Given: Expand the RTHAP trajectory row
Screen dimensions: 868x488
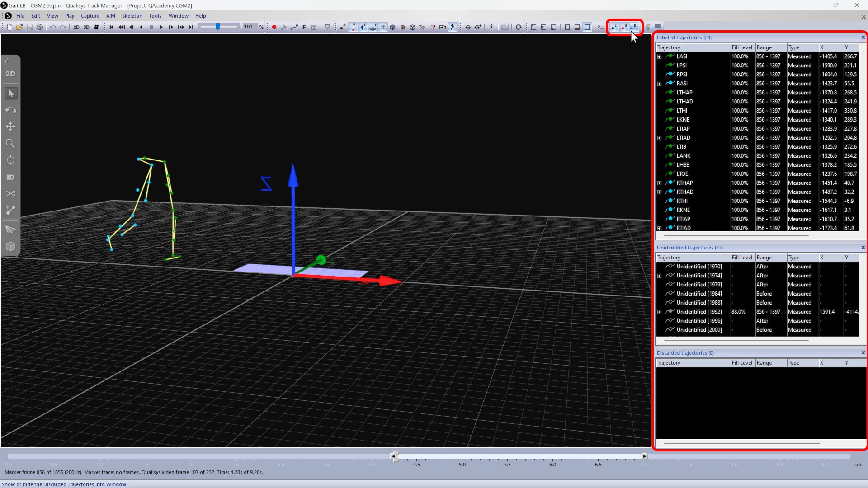Looking at the screenshot, I should click(660, 183).
